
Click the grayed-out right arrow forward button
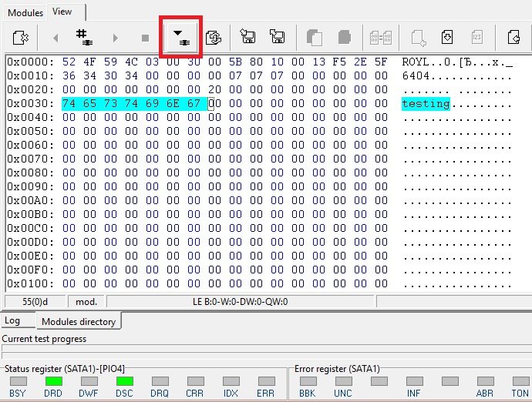[115, 38]
